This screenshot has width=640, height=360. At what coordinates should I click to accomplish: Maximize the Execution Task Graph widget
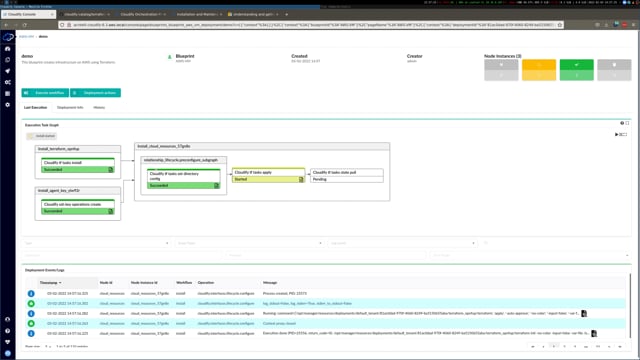627,123
